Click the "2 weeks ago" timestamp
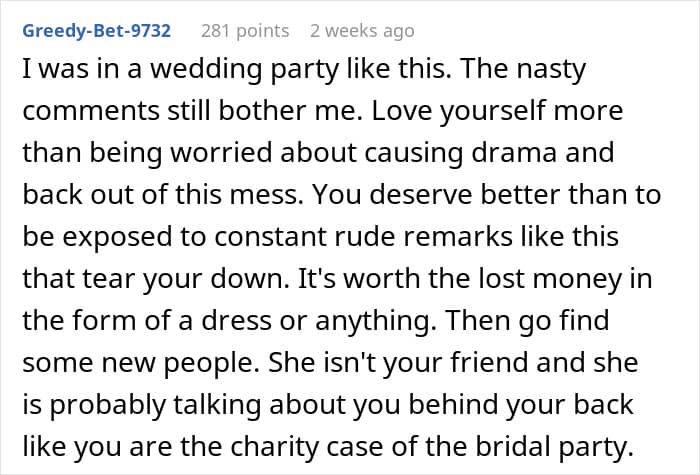This screenshot has height=475, width=700. point(361,30)
